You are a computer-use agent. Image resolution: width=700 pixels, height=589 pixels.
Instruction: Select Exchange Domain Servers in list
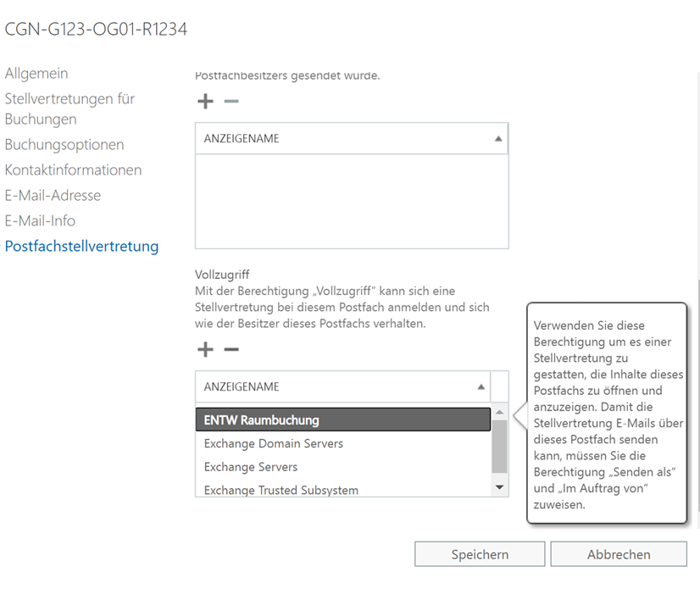click(343, 443)
